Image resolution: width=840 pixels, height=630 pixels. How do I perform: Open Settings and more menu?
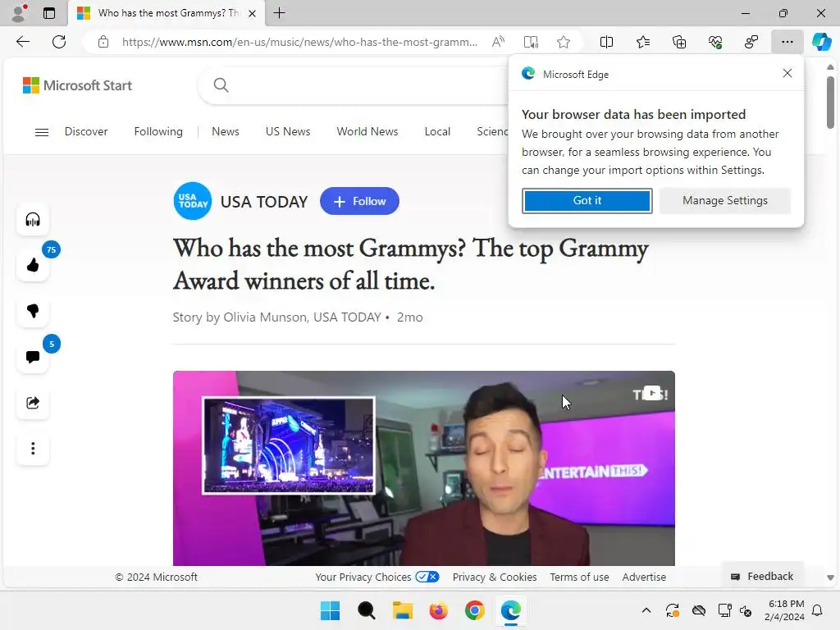(x=787, y=42)
